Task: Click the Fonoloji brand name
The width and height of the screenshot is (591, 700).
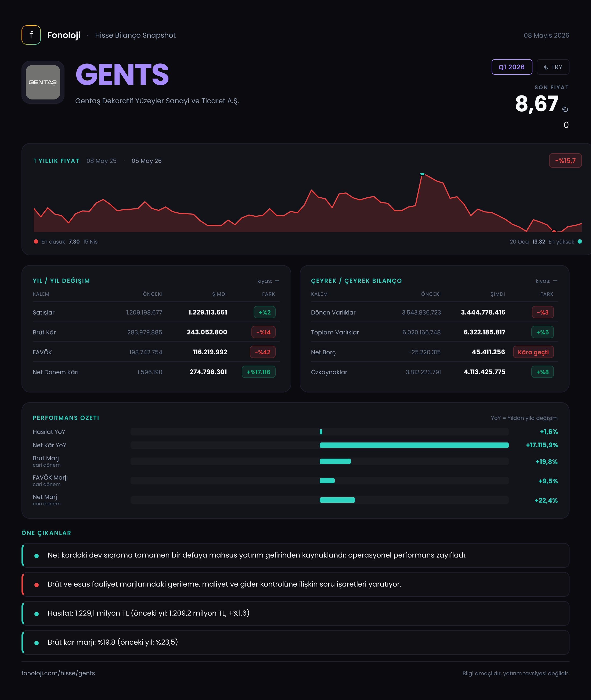Action: pos(64,35)
